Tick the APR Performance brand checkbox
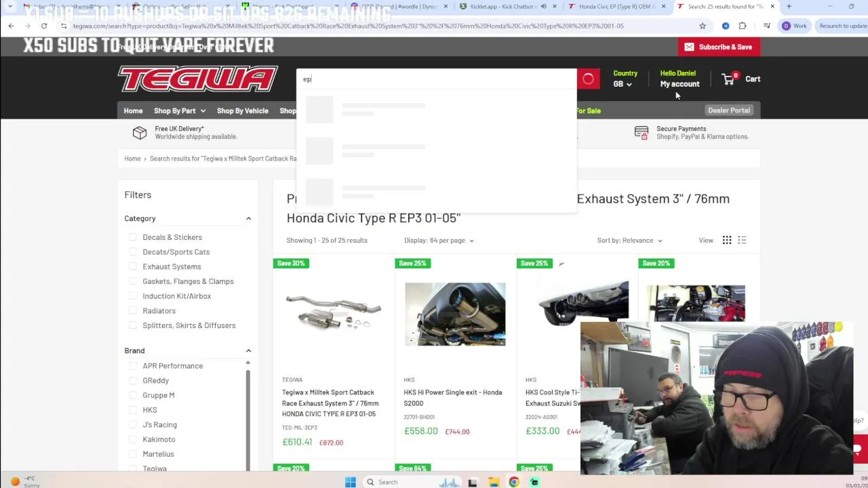868x488 pixels. [133, 366]
